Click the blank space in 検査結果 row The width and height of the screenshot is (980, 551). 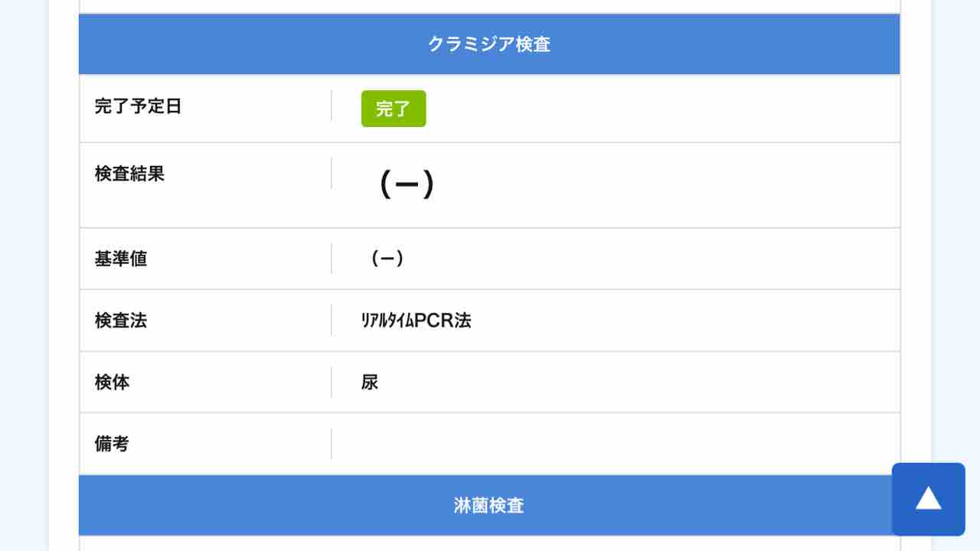[668, 185]
